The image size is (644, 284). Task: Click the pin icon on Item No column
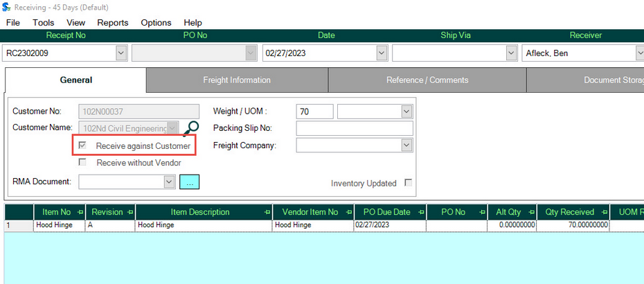point(80,212)
